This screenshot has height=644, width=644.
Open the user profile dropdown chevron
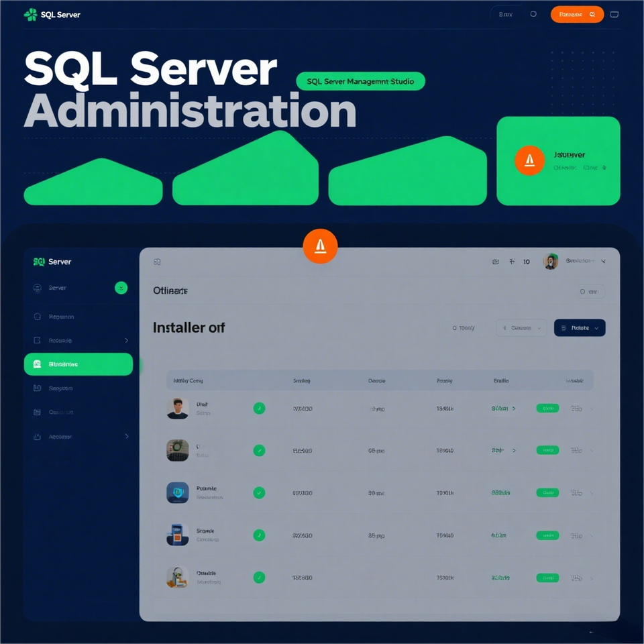[603, 261]
